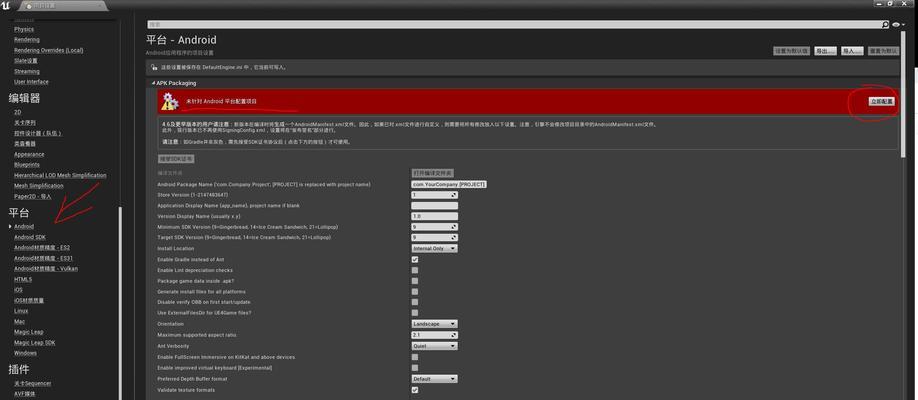
Task: Open Appearance editor settings
Action: [x=29, y=155]
